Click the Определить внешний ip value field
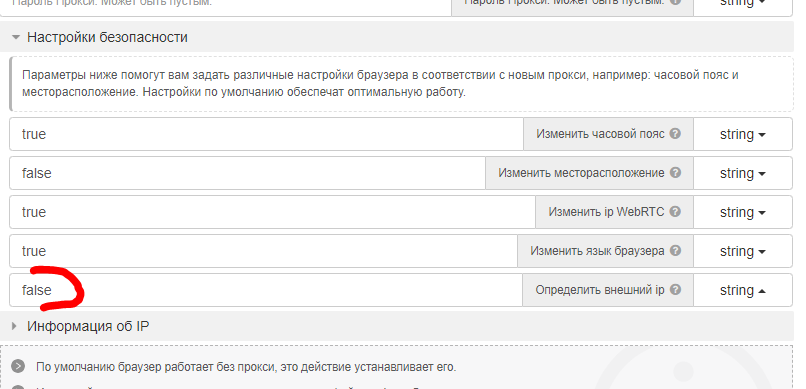Viewport: 806px width, 389px height. coord(266,290)
